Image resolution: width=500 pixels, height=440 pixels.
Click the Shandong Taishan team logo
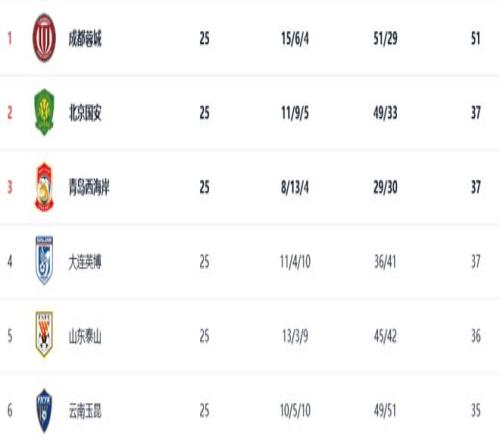pyautogui.click(x=44, y=334)
